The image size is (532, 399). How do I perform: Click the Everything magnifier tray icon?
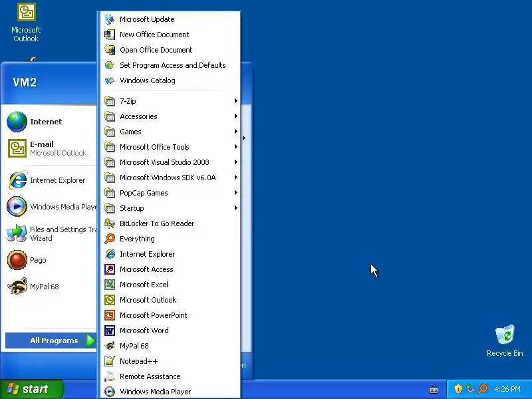483,388
